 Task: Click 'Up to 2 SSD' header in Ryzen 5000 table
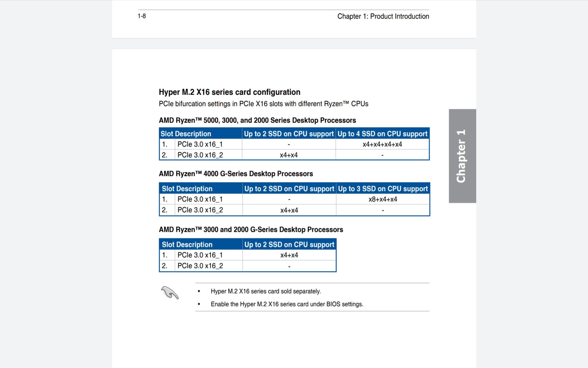click(289, 134)
